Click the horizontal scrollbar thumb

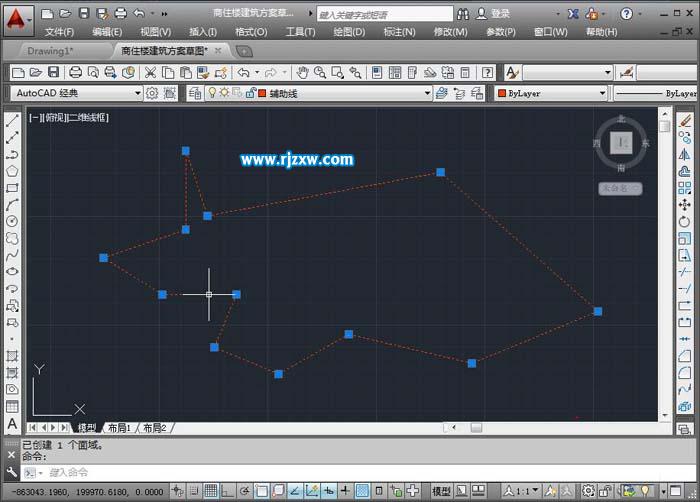click(x=476, y=428)
